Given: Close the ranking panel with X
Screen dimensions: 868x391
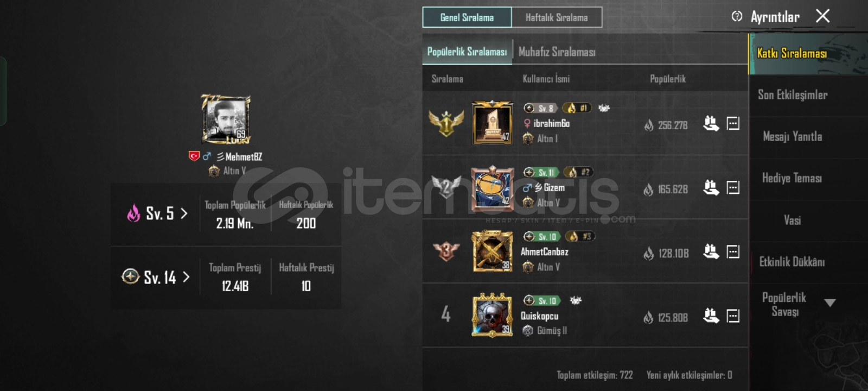Looking at the screenshot, I should click(x=822, y=16).
